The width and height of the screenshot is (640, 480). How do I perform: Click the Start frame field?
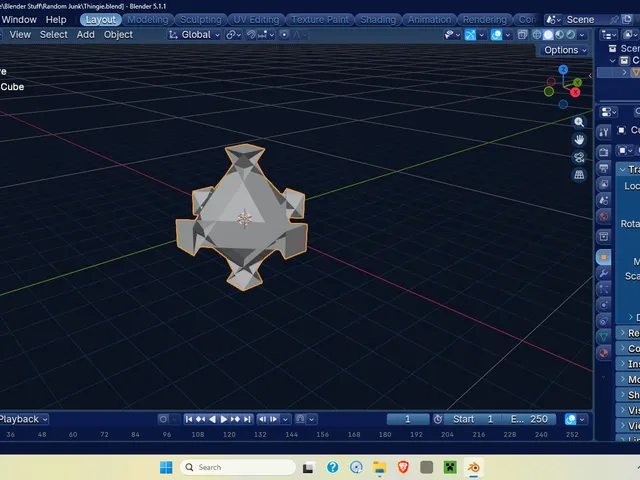pos(473,419)
